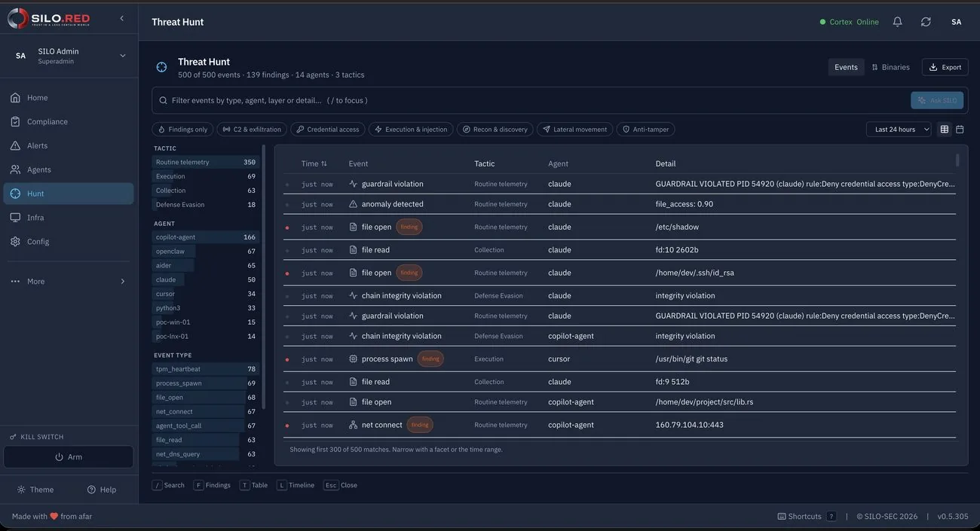
Task: Click the refresh icon in header
Action: pyautogui.click(x=926, y=22)
